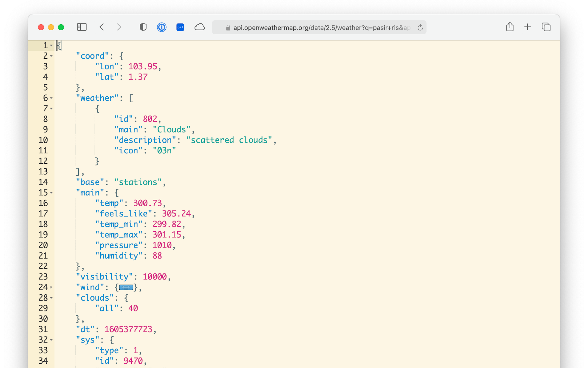Click the "lat" value 1.37
This screenshot has width=588, height=368.
138,77
